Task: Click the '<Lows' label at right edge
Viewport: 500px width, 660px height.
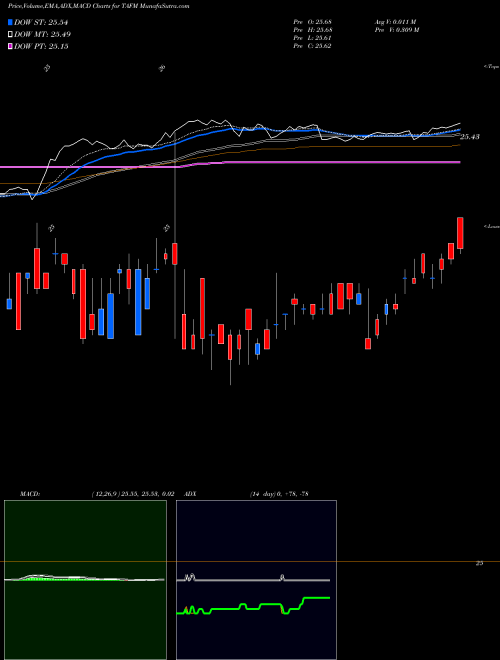Action: [x=492, y=226]
